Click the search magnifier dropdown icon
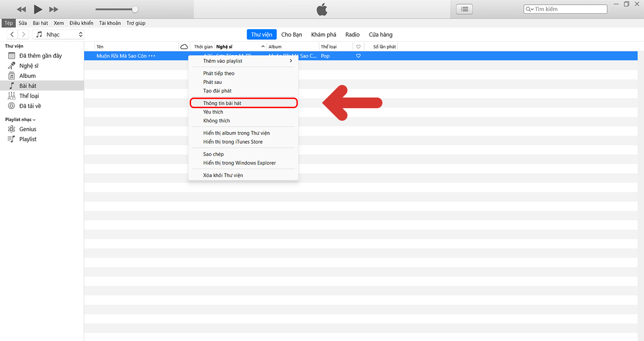This screenshot has width=644, height=341. click(x=530, y=9)
